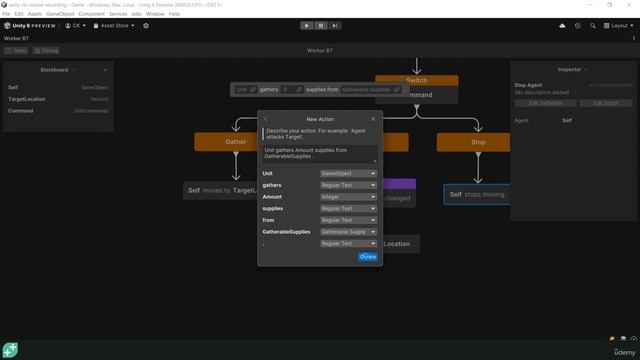Open the GatherableSupplies type dropdown
The width and height of the screenshot is (640, 360).
[348, 232]
